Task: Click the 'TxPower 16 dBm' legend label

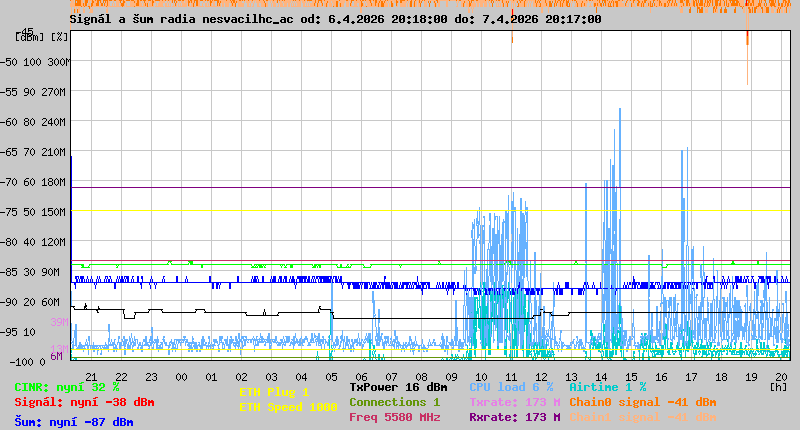Action: tap(398, 388)
